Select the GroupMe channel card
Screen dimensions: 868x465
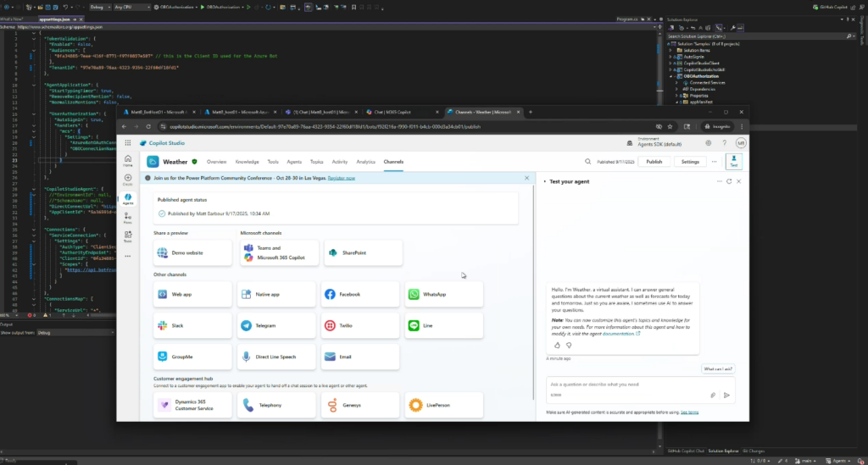pyautogui.click(x=192, y=357)
